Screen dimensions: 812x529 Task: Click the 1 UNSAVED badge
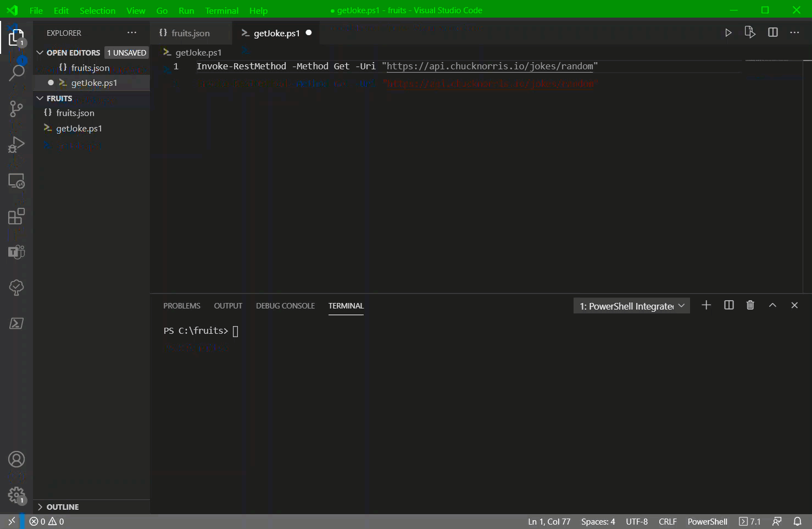[x=127, y=53]
